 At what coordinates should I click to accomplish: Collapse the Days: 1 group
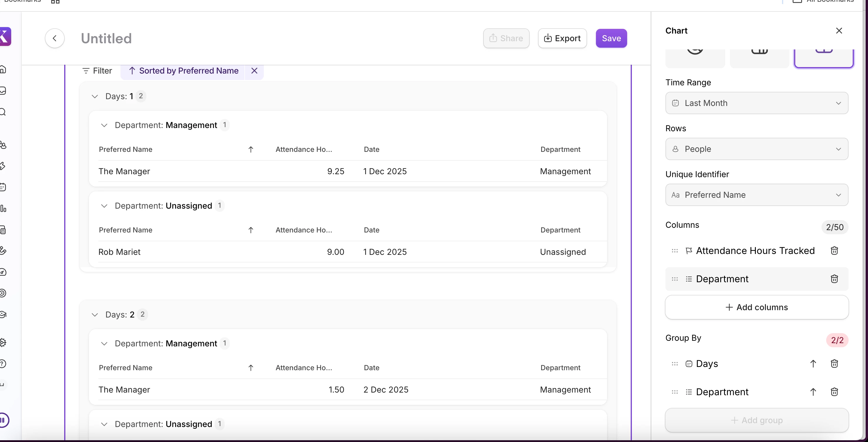[x=95, y=96]
